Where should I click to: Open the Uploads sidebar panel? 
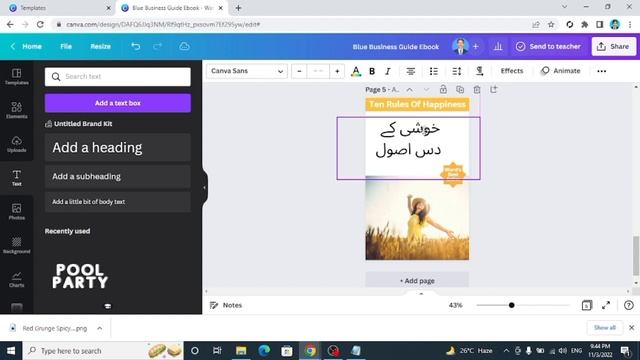coord(16,144)
